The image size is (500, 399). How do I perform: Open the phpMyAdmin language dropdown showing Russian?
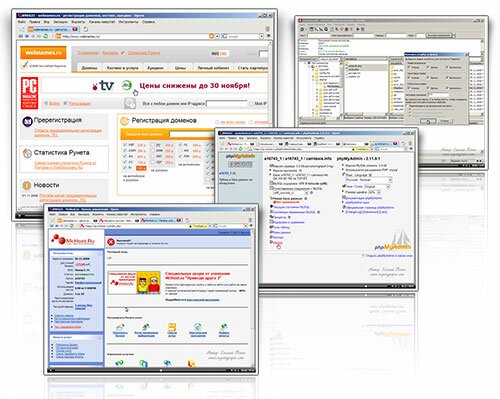(369, 180)
